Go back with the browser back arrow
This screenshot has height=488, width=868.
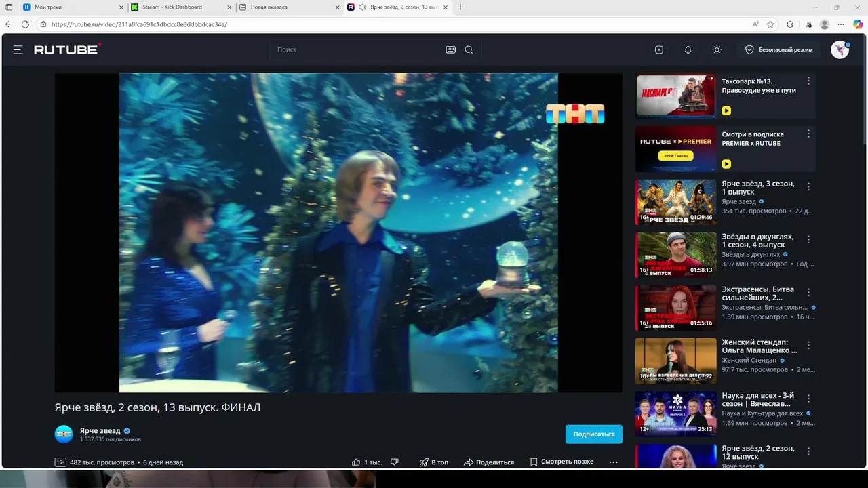pos(9,24)
